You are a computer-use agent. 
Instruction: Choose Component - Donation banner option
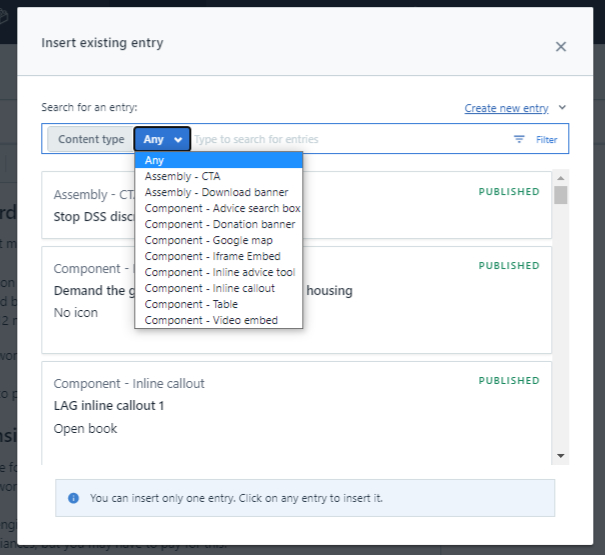218,224
